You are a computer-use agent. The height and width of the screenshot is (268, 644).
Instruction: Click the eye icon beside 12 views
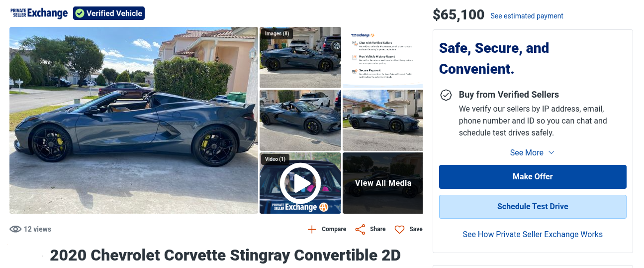click(x=15, y=229)
